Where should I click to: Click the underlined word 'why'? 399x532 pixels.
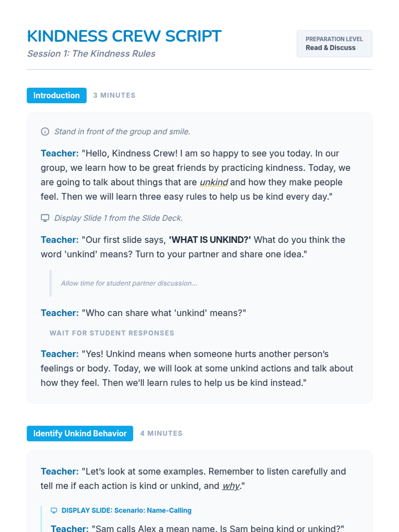pos(231,486)
